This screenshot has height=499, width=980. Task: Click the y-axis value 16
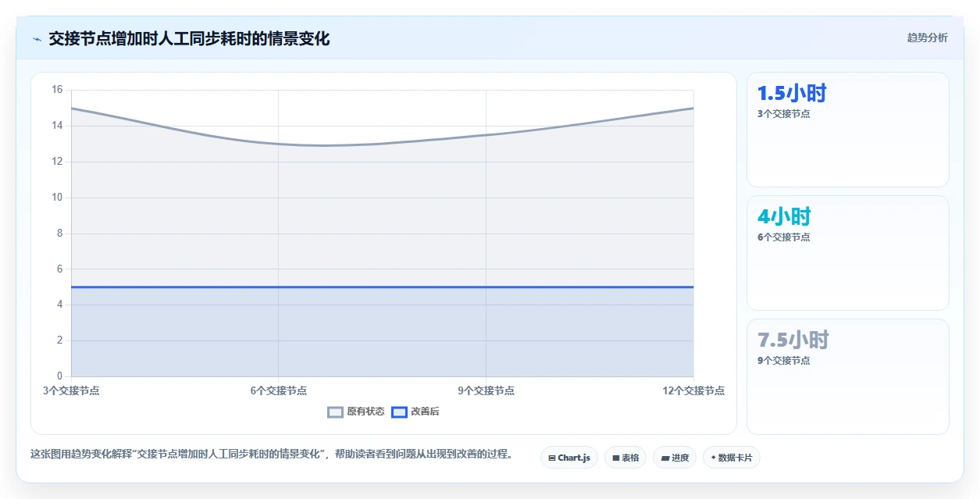tap(57, 90)
